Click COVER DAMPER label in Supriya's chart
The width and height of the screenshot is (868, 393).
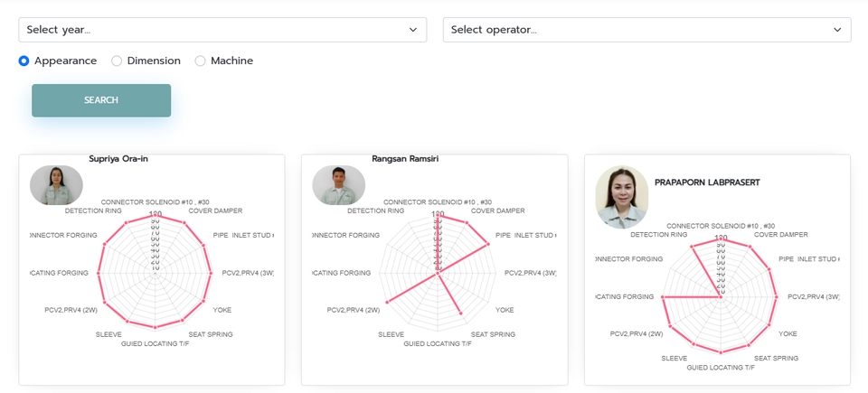click(215, 211)
